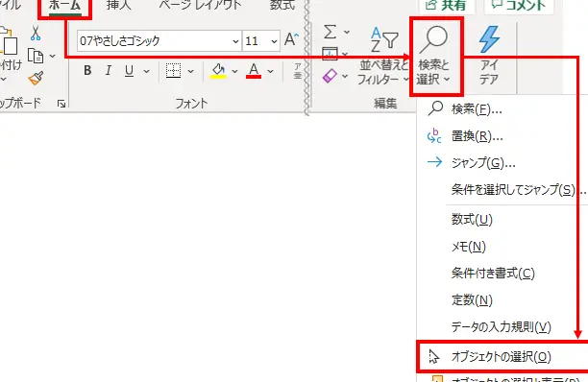Open the borders dropdown arrow
This screenshot has width=588, height=382.
tap(190, 71)
